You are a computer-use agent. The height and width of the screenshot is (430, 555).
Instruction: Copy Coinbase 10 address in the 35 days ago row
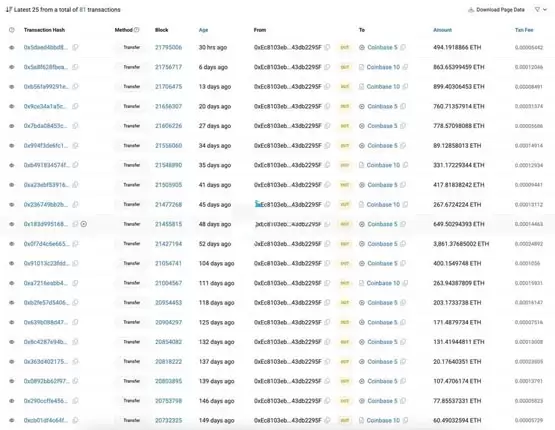pyautogui.click(x=405, y=165)
